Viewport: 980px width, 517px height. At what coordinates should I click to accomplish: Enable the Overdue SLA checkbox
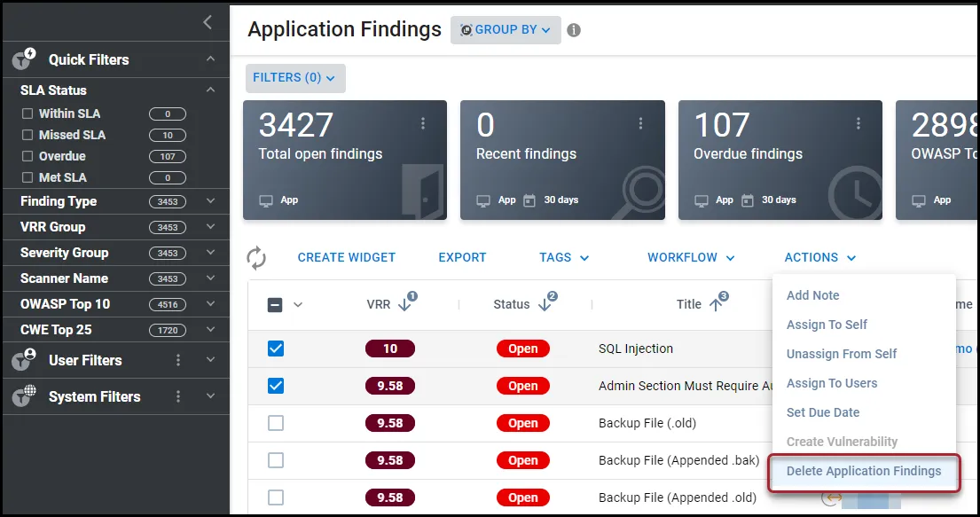[x=27, y=156]
